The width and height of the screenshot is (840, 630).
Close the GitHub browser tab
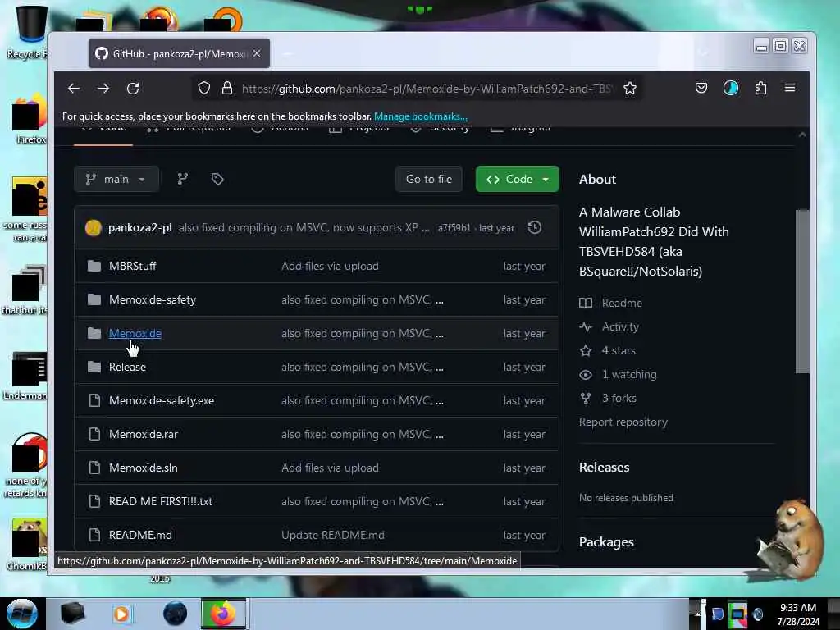[257, 53]
